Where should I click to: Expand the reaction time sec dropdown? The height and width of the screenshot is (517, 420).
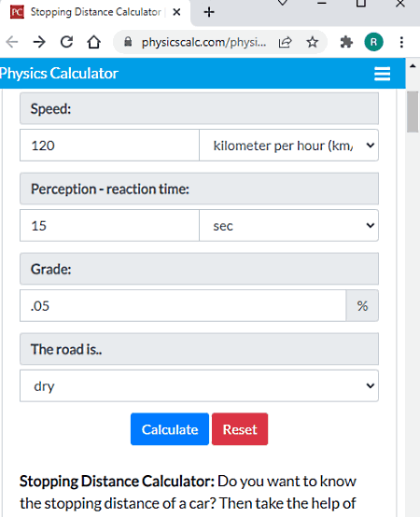pyautogui.click(x=288, y=226)
